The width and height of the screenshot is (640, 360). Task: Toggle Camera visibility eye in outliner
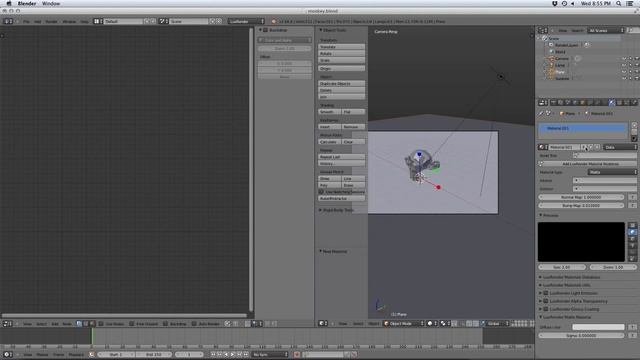[x=624, y=59]
